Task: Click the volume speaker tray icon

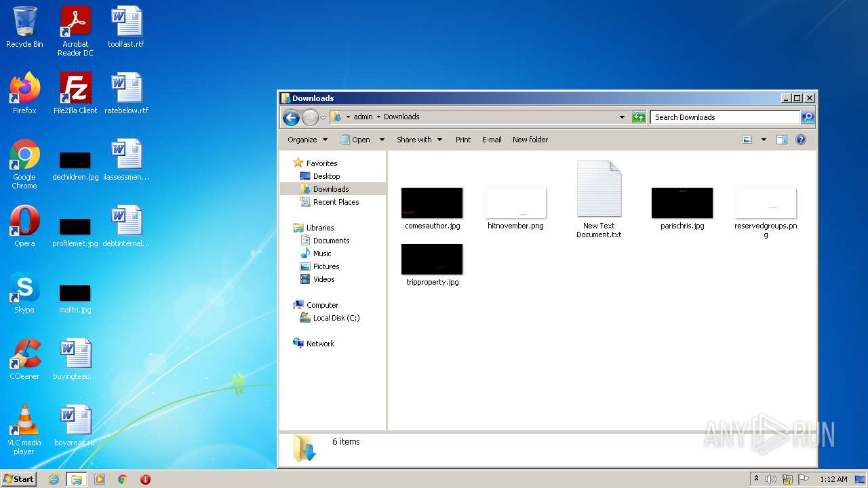Action: click(770, 479)
